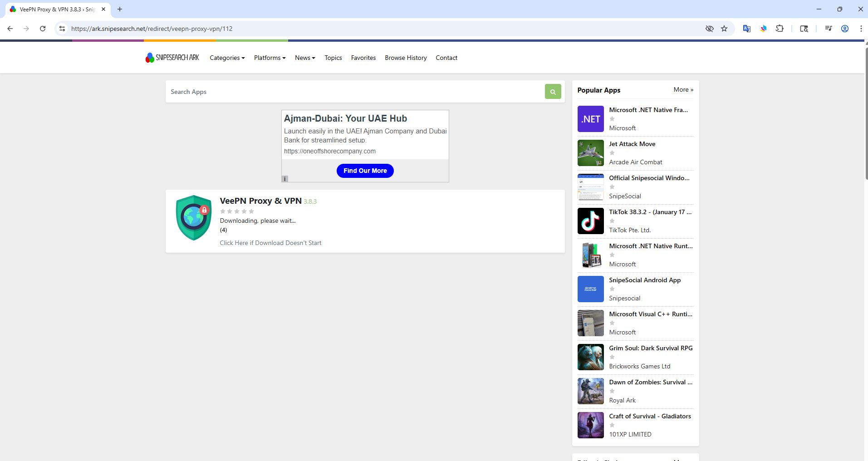This screenshot has width=868, height=461.
Task: Open the Favorites menu item
Action: pos(363,58)
